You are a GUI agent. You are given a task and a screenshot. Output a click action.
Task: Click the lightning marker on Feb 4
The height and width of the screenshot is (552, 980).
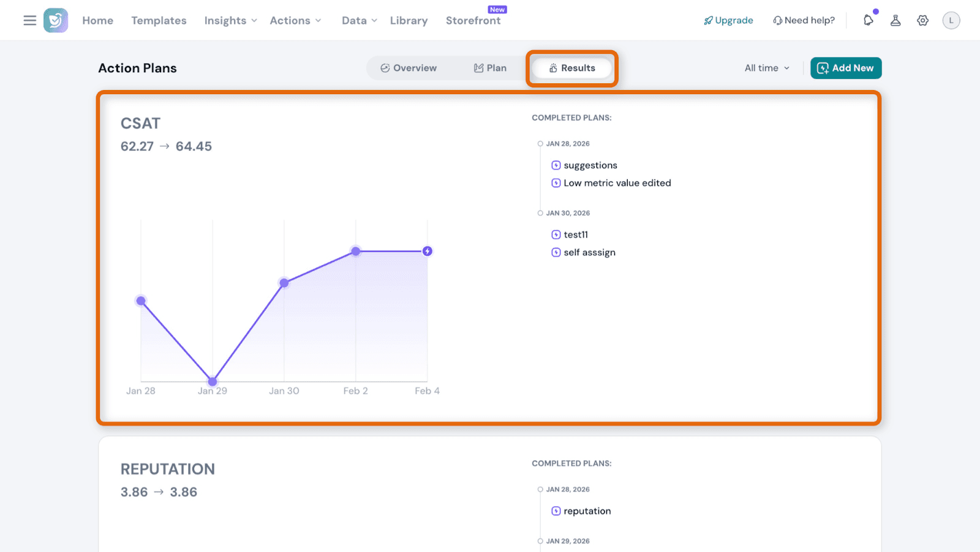(428, 251)
